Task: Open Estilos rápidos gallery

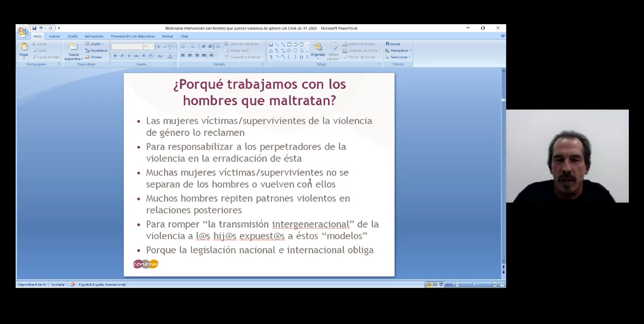Action: pos(334,52)
